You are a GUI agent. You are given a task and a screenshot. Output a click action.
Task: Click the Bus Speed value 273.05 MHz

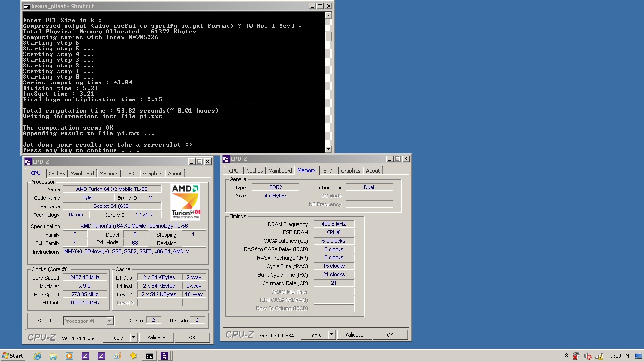coord(85,295)
